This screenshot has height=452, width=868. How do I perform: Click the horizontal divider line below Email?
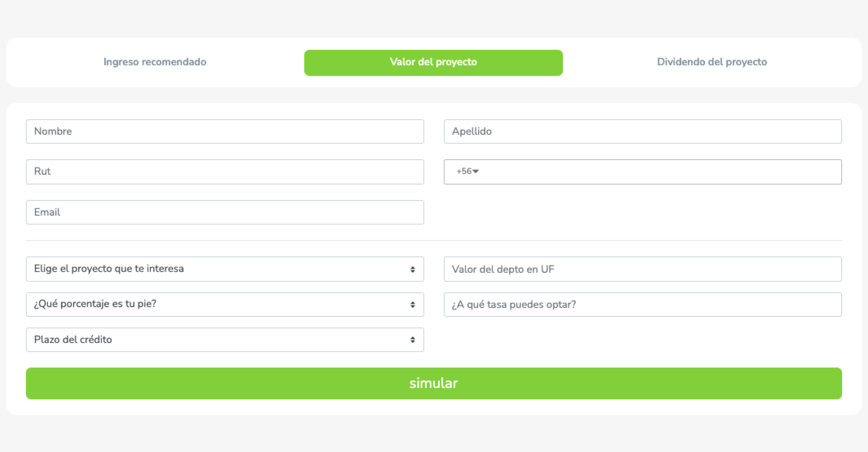click(433, 241)
